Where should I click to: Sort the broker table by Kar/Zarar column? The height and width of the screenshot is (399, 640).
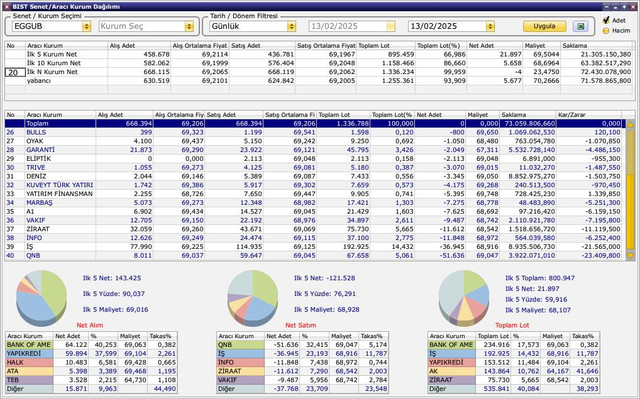pyautogui.click(x=589, y=115)
